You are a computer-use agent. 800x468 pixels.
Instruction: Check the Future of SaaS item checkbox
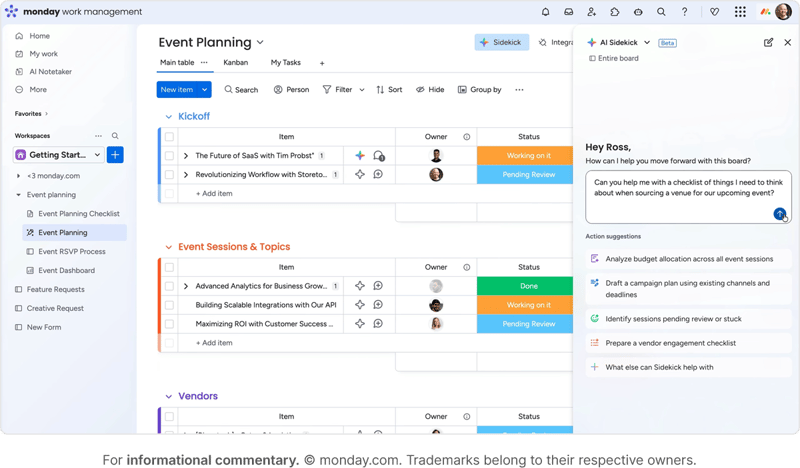click(169, 156)
